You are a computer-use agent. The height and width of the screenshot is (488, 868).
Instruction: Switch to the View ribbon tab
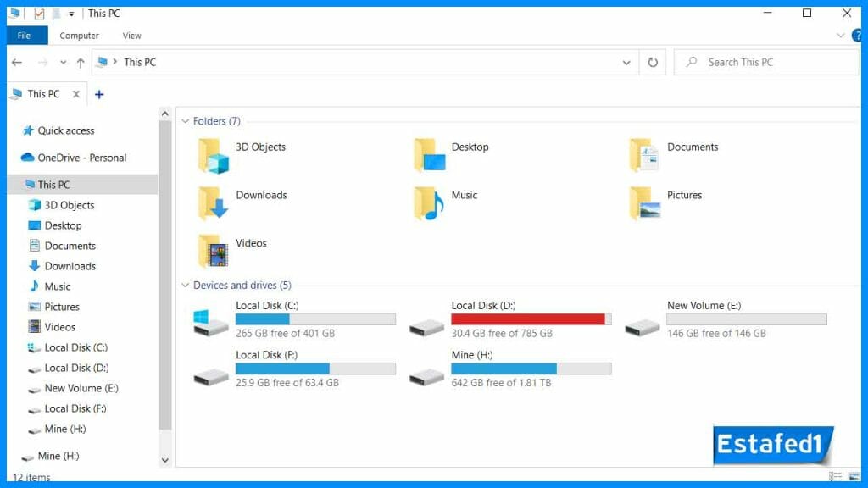(131, 36)
